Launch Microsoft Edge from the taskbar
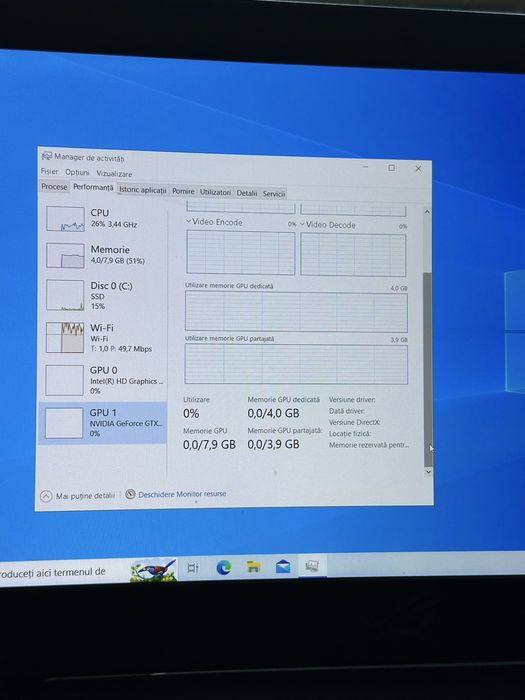Viewport: 525px width, 700px height. tap(223, 567)
